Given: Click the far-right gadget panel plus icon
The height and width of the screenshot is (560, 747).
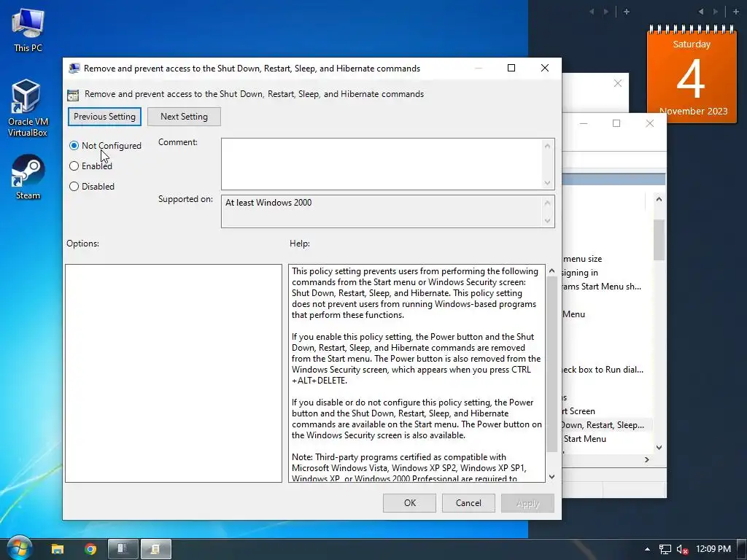Looking at the screenshot, I should [735, 12].
